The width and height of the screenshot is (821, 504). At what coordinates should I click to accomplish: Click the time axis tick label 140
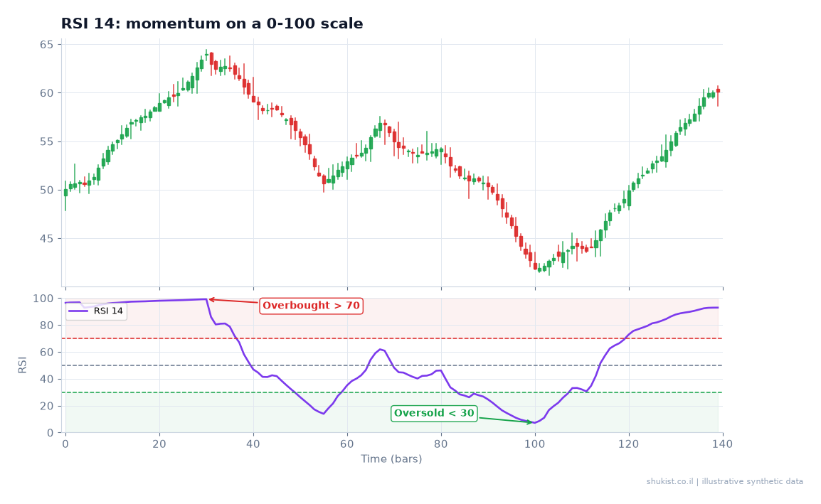click(x=723, y=444)
